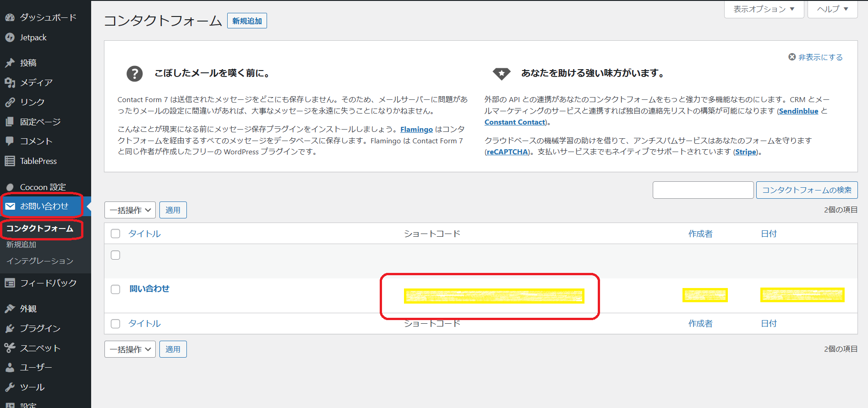
Task: Click the chain link icon beside リンク
Action: 10,102
